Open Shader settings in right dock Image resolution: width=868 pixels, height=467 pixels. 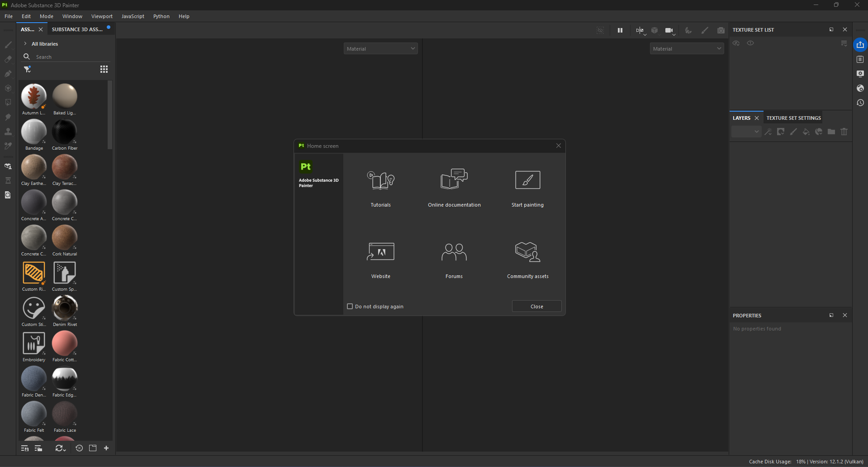point(860,88)
